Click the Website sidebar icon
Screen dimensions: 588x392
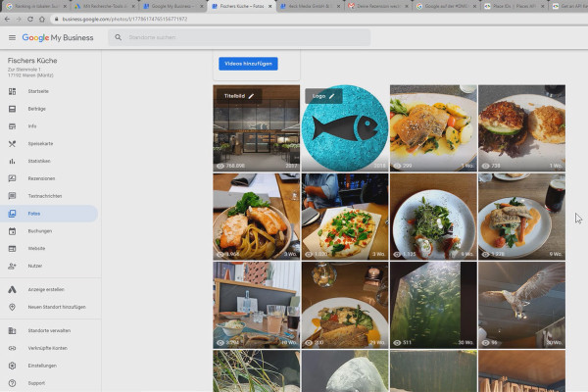click(x=12, y=248)
